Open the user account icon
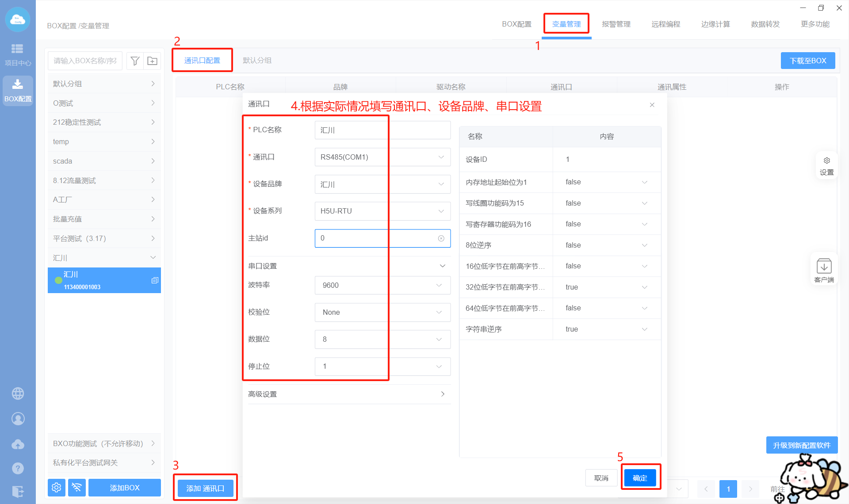Viewport: 849px width, 504px height. click(18, 418)
